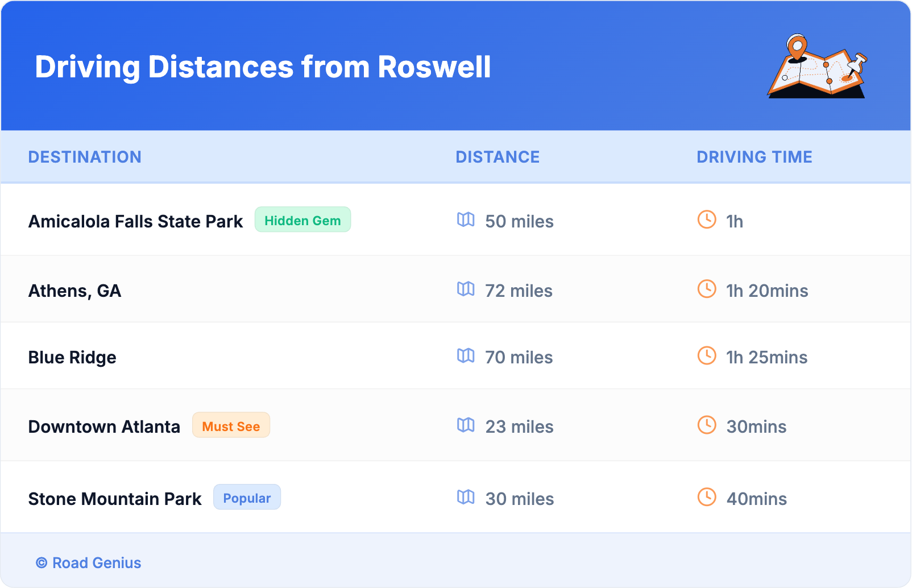Click the clock icon beside 40mins

pyautogui.click(x=707, y=497)
